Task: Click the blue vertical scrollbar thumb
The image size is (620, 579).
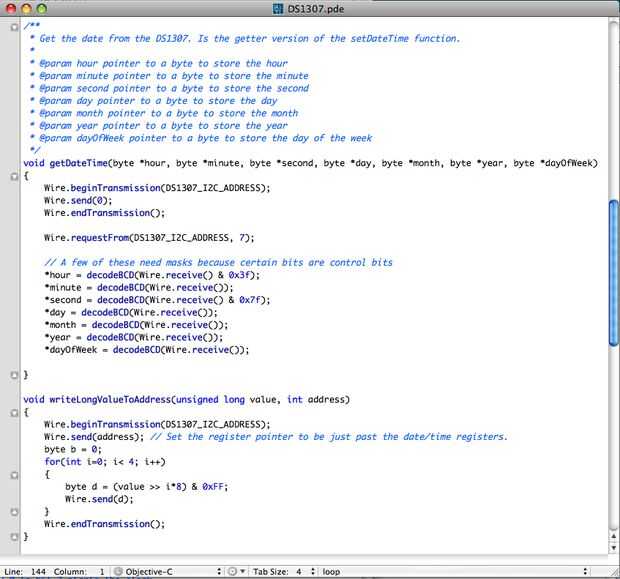Action: point(613,273)
